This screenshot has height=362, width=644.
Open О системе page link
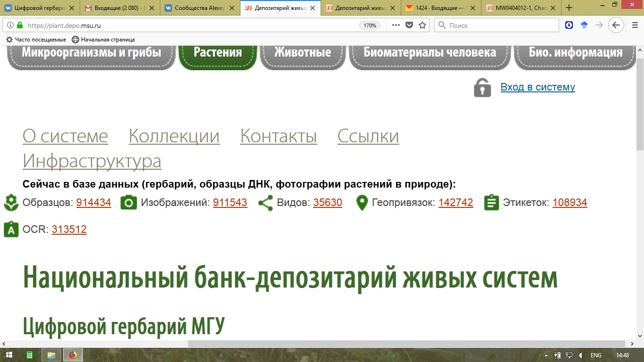pyautogui.click(x=66, y=136)
